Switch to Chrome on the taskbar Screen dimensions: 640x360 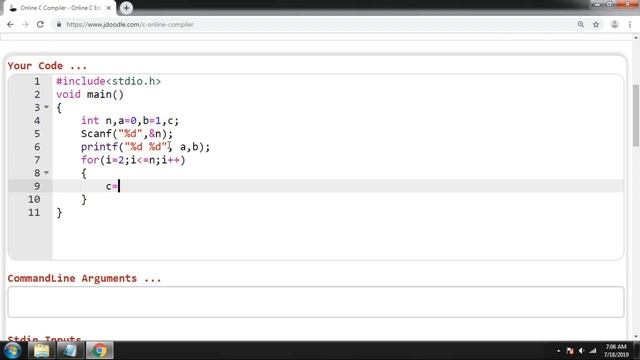coord(99,351)
